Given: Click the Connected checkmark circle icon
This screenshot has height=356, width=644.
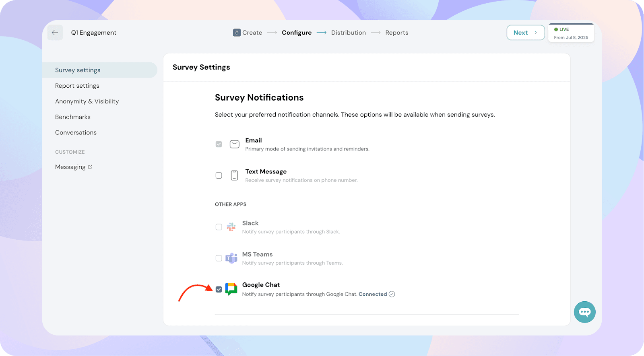Looking at the screenshot, I should click(392, 294).
